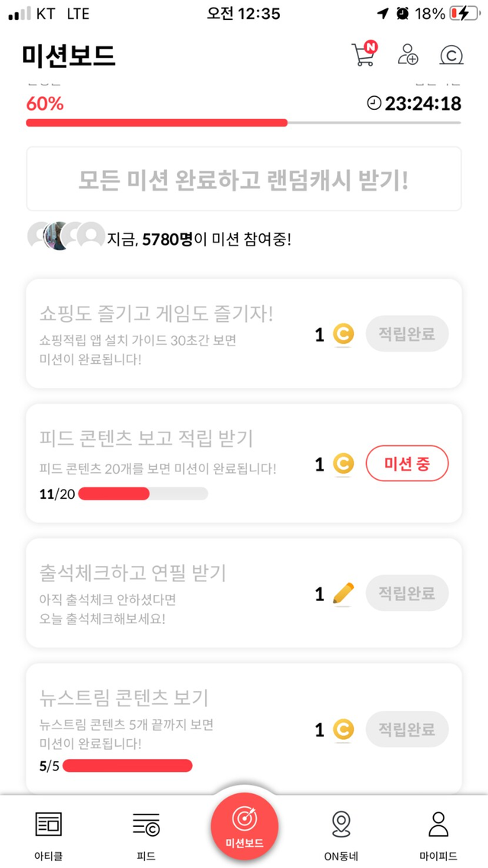
Task: Tap 모든 미션 완료하고 랜덤캐시 받기 button
Action: click(x=244, y=179)
